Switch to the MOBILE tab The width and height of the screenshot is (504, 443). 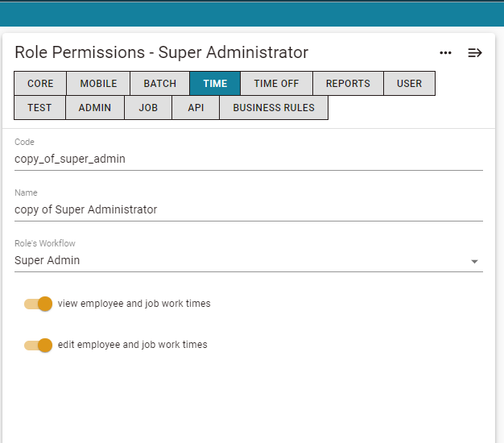coord(98,83)
